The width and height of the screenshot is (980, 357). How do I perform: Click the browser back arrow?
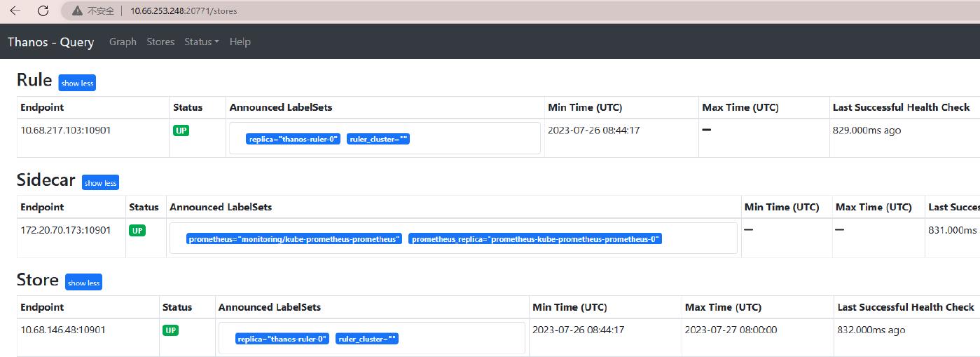(x=15, y=11)
